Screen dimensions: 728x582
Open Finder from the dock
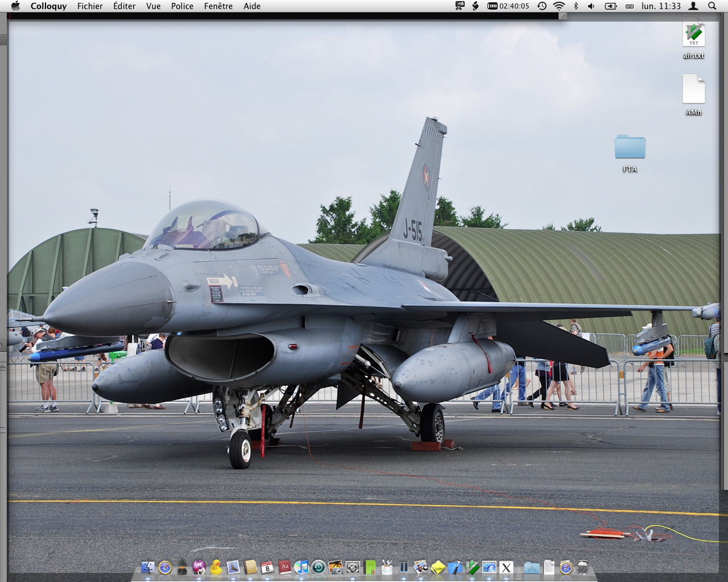tap(148, 567)
